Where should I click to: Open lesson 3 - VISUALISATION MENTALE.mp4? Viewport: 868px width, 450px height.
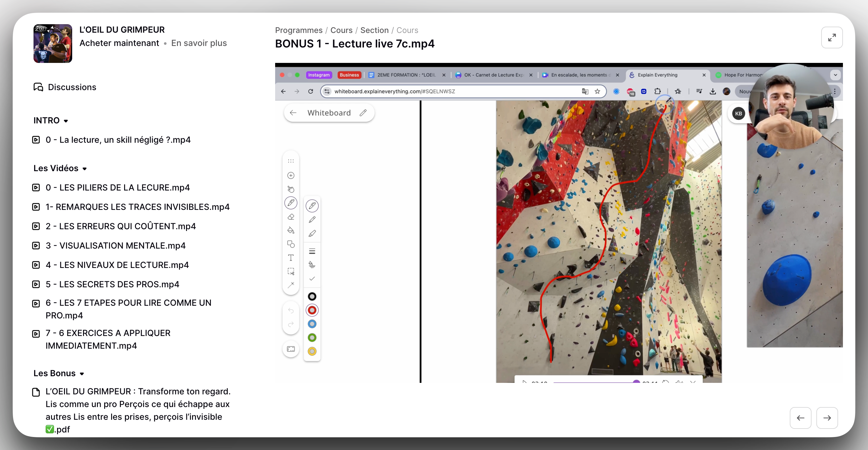115,246
